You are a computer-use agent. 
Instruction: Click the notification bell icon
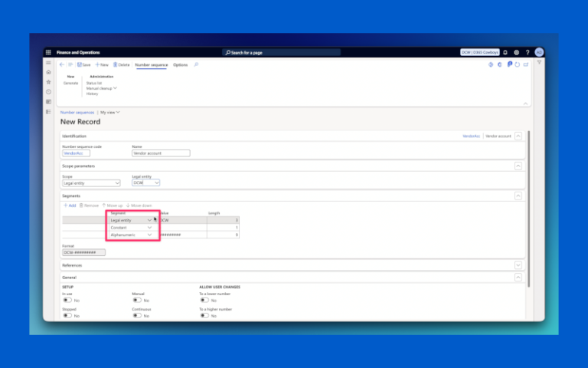[505, 53]
